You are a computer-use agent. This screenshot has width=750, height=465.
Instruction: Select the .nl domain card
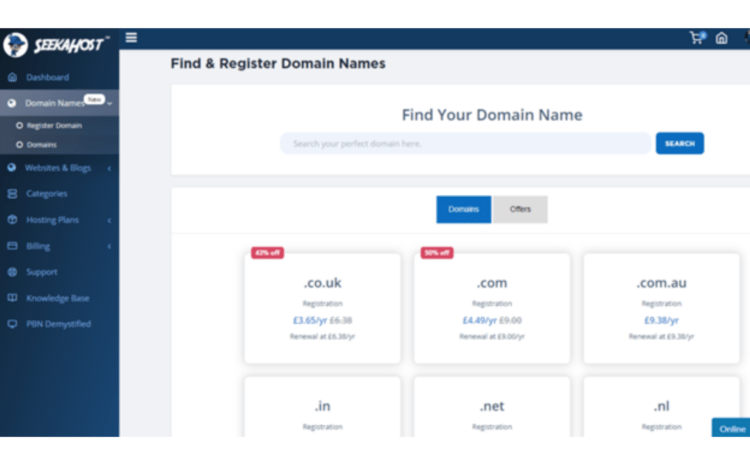(662, 407)
